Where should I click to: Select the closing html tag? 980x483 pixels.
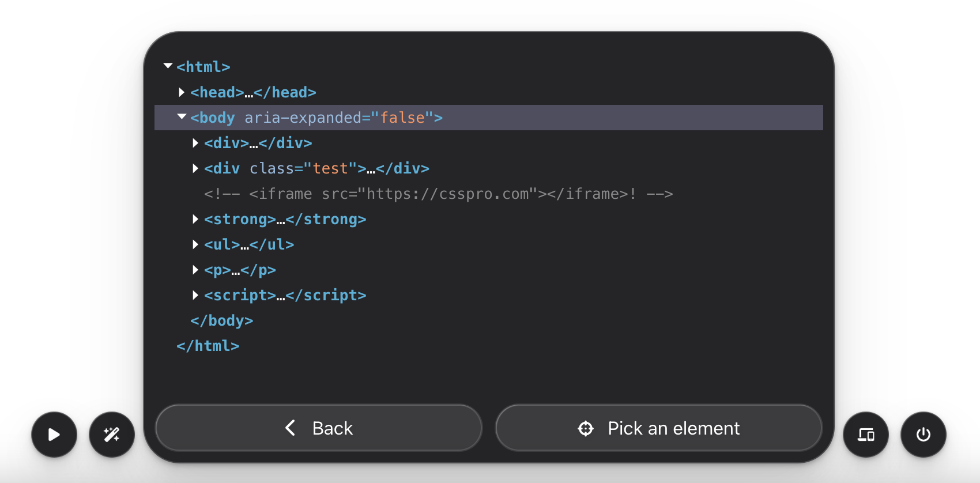[208, 346]
